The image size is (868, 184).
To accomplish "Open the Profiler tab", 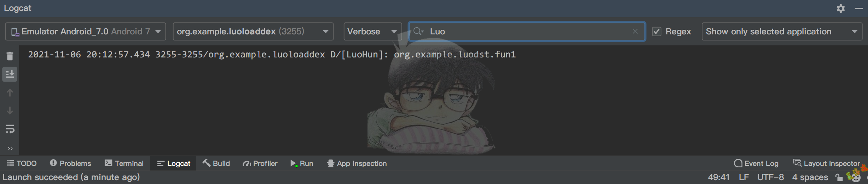I will (260, 163).
